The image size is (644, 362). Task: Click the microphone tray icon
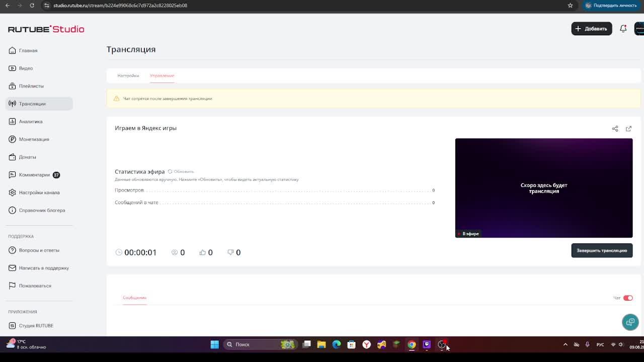(x=587, y=344)
